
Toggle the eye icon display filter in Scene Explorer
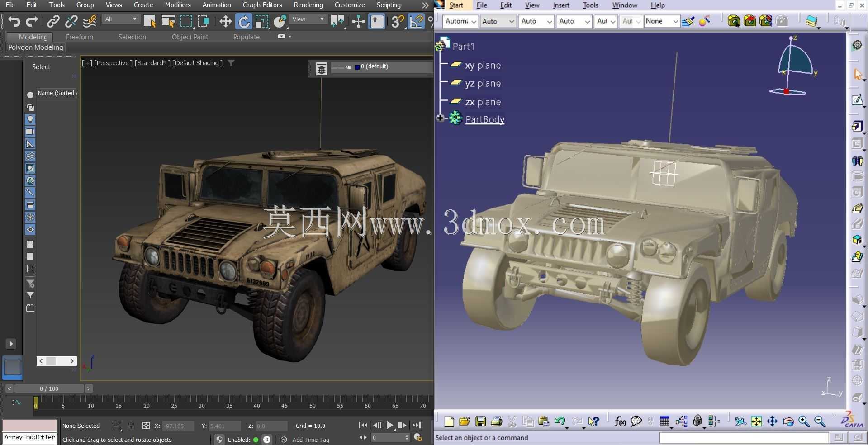tap(30, 230)
